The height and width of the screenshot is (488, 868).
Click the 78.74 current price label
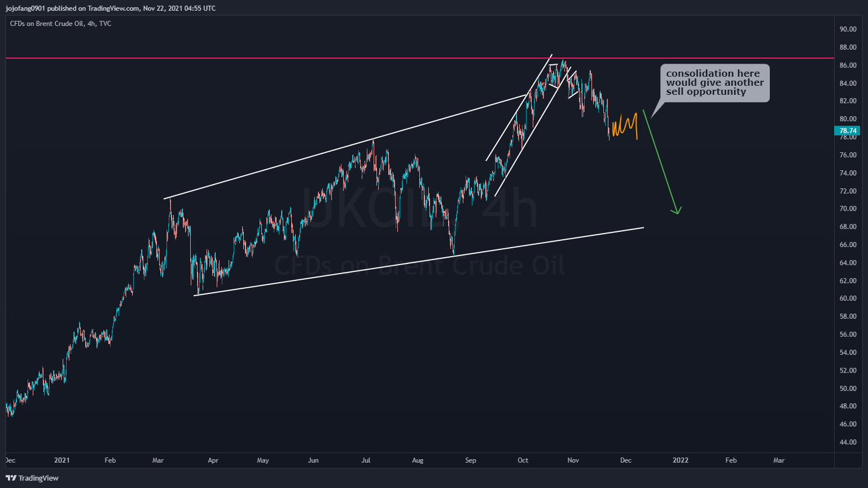[847, 131]
